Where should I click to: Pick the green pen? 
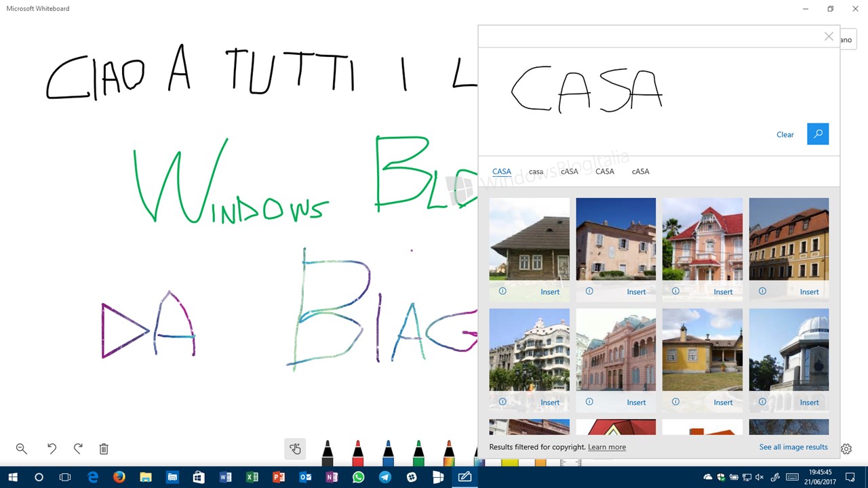[418, 452]
